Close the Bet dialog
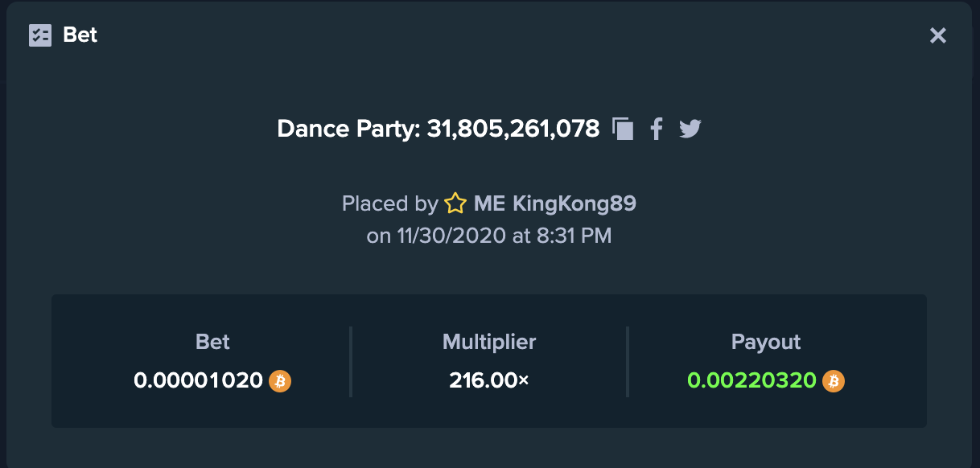 coord(938,35)
